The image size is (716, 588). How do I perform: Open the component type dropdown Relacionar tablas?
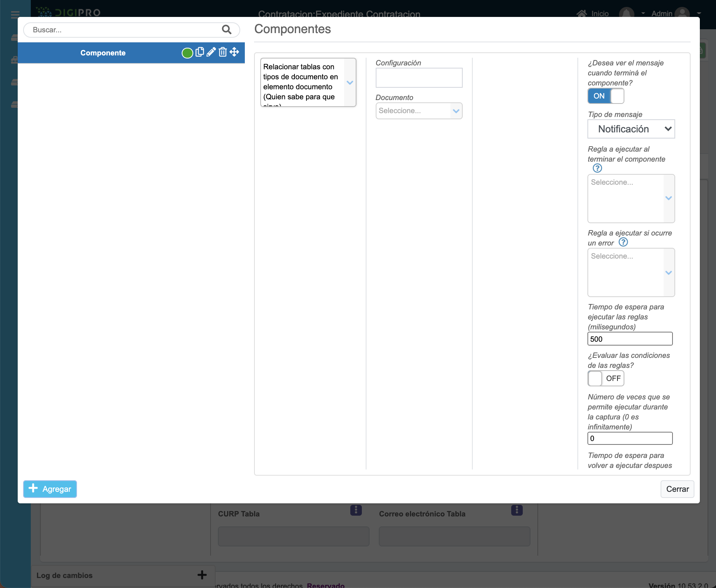[x=308, y=82]
